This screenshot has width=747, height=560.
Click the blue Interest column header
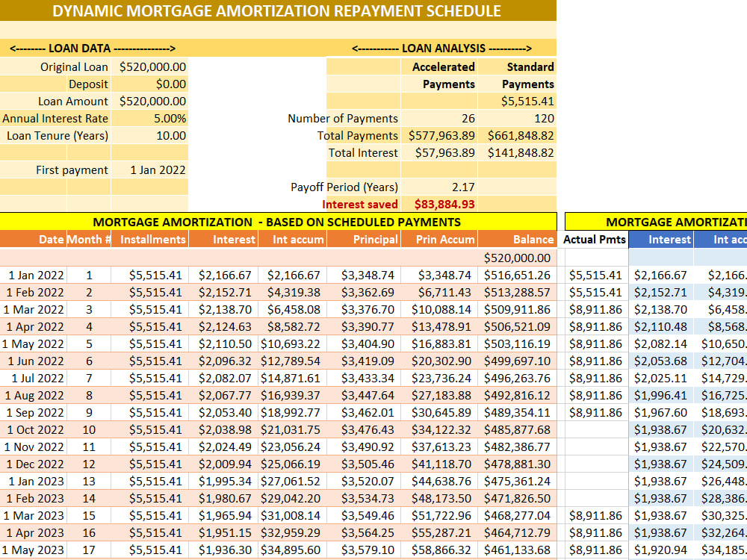[x=661, y=239]
